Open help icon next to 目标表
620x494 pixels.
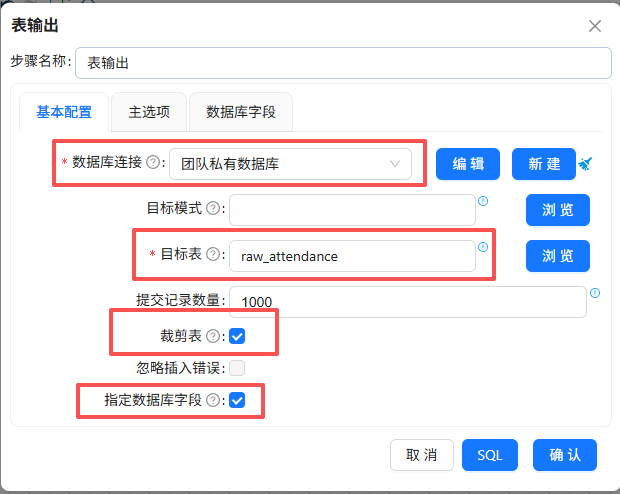(213, 254)
